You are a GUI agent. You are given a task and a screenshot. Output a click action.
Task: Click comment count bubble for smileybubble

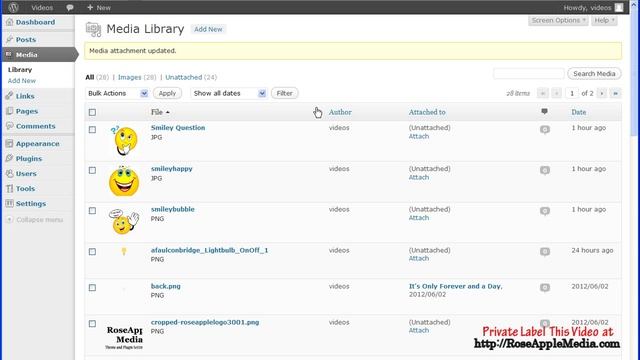[544, 211]
